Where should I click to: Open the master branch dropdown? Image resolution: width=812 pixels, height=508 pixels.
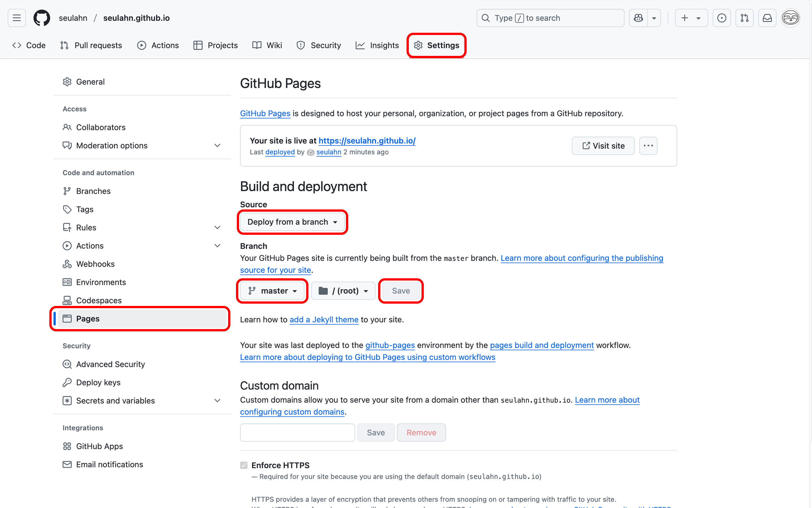(x=272, y=291)
